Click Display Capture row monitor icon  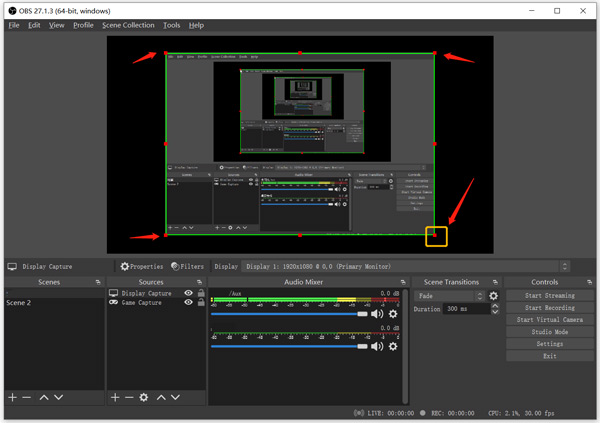(x=113, y=293)
